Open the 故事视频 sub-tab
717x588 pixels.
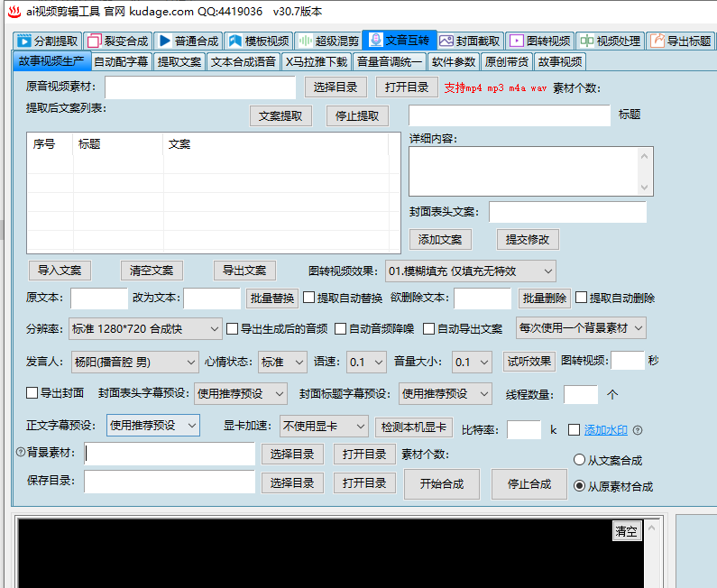(x=560, y=61)
